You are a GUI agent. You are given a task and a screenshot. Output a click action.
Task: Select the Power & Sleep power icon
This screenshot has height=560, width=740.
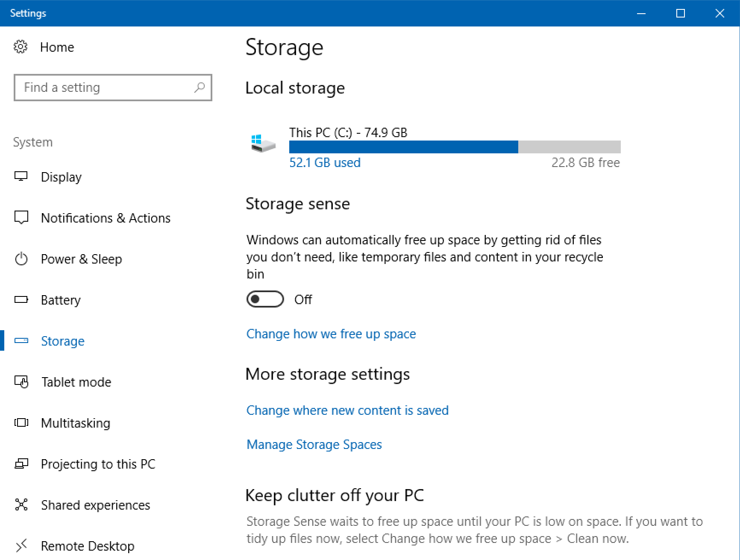pos(21,258)
